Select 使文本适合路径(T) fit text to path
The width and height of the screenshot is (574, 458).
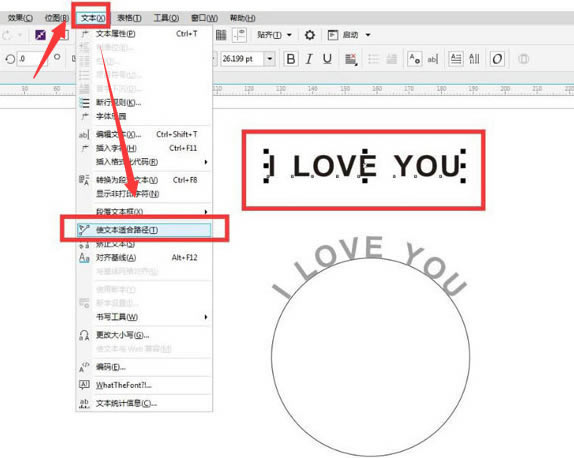tap(144, 230)
